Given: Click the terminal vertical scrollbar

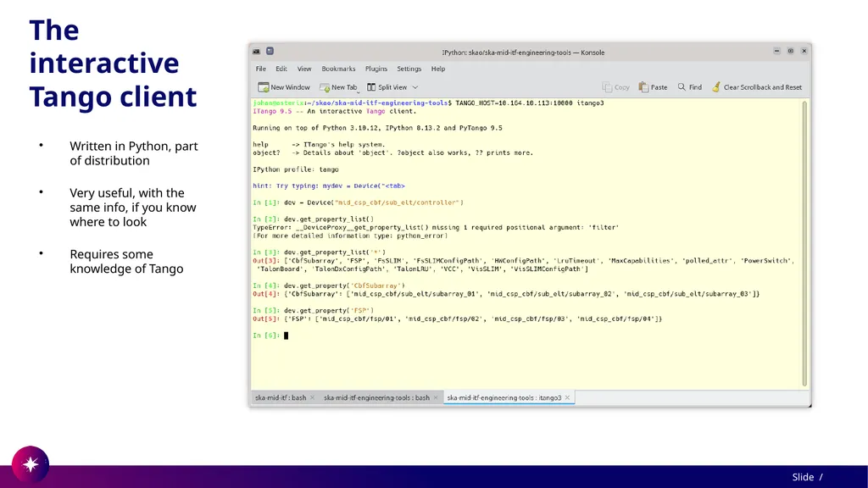Looking at the screenshot, I should point(805,243).
